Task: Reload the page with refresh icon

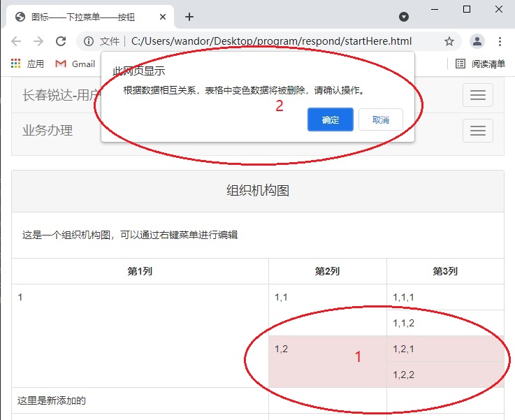Action: pos(61,41)
